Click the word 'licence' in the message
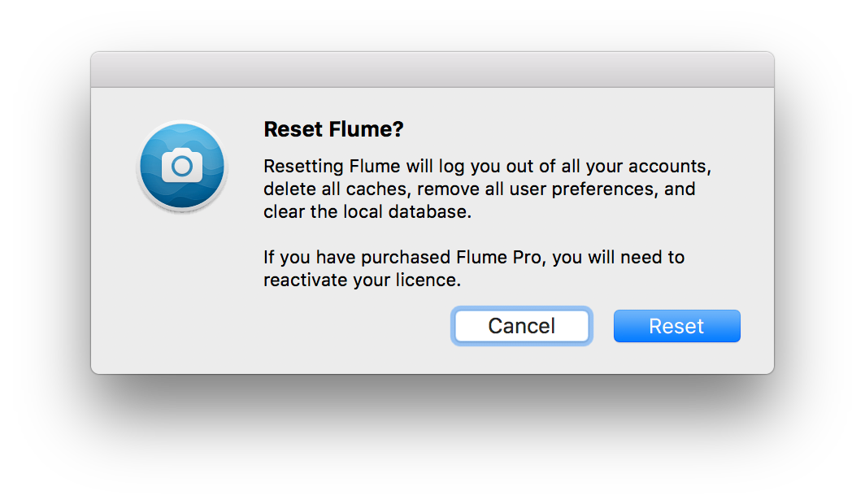This screenshot has width=865, height=504. pyautogui.click(x=426, y=280)
